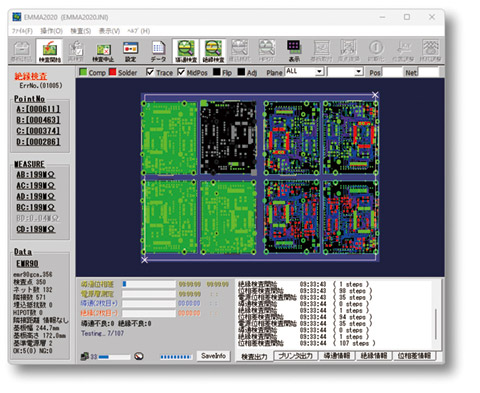This screenshot has height=393, width=480.
Task: Open the 表示(V) view menu
Action: pos(109,31)
